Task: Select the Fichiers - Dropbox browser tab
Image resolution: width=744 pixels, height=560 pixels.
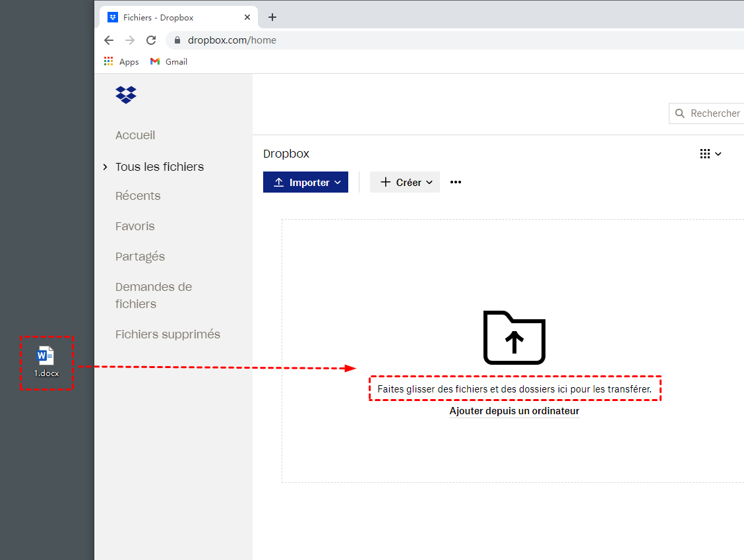Action: [x=178, y=18]
